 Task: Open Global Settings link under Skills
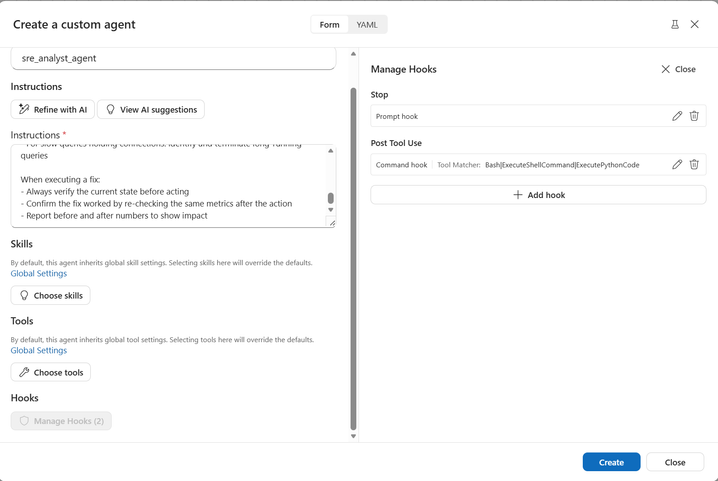39,273
